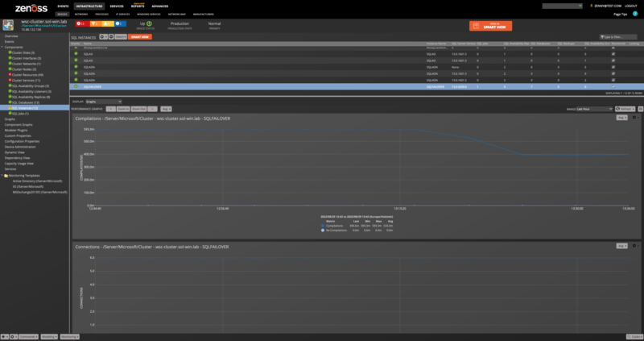Open the Reports top menu

138,6
